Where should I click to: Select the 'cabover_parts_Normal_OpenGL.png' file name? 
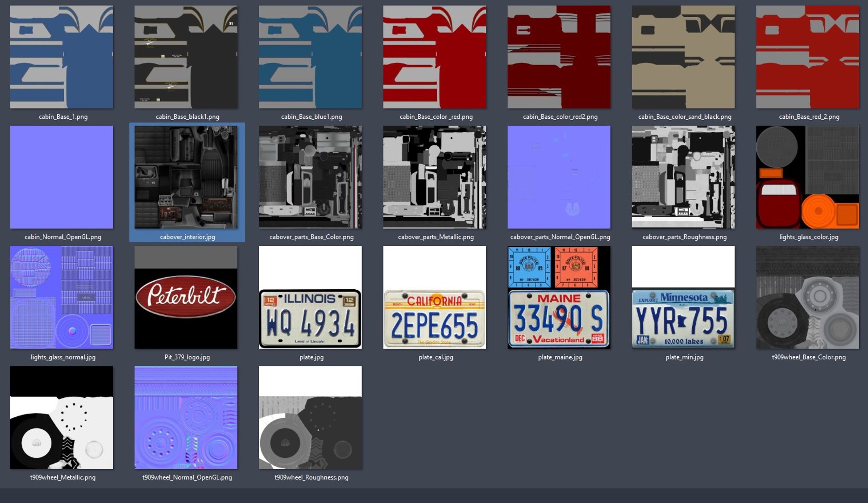point(560,237)
